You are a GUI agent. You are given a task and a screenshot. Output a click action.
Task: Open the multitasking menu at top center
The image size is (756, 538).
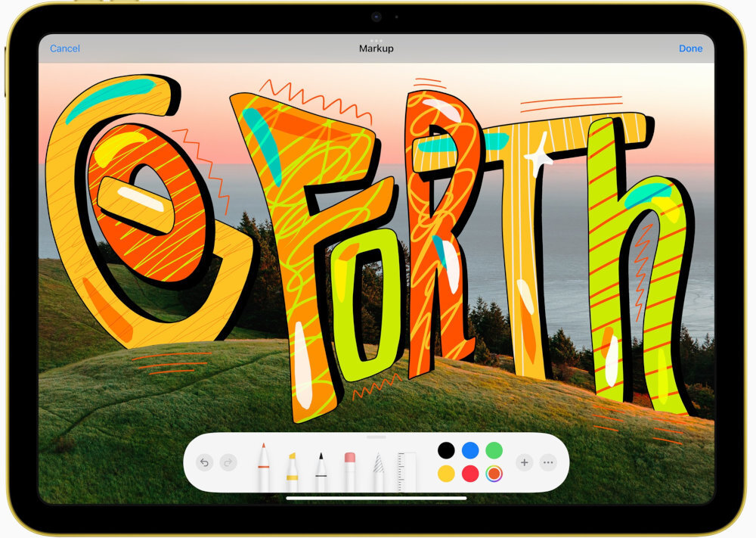pyautogui.click(x=377, y=41)
